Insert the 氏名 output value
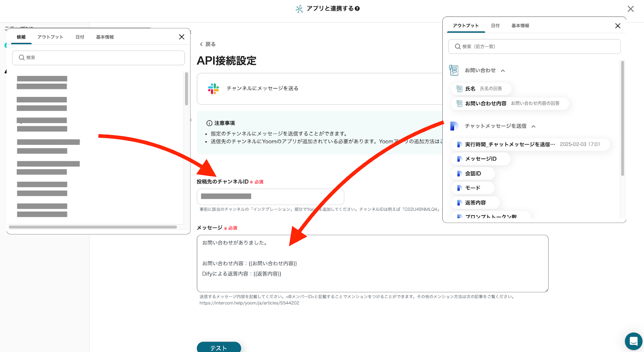 [x=481, y=89]
